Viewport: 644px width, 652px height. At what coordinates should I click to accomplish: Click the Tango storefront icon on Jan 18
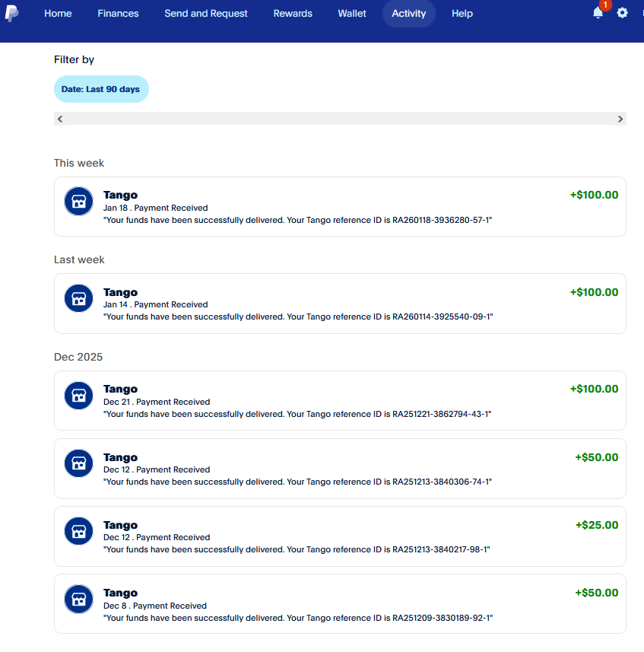tap(78, 201)
